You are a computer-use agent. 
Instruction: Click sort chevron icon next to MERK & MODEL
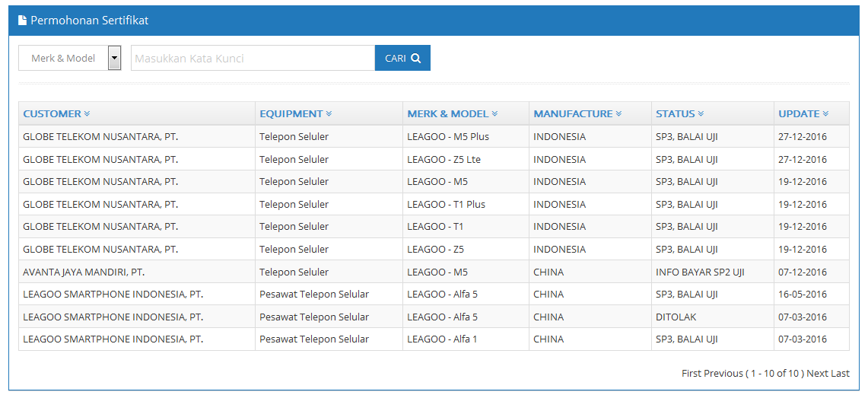[x=495, y=113]
